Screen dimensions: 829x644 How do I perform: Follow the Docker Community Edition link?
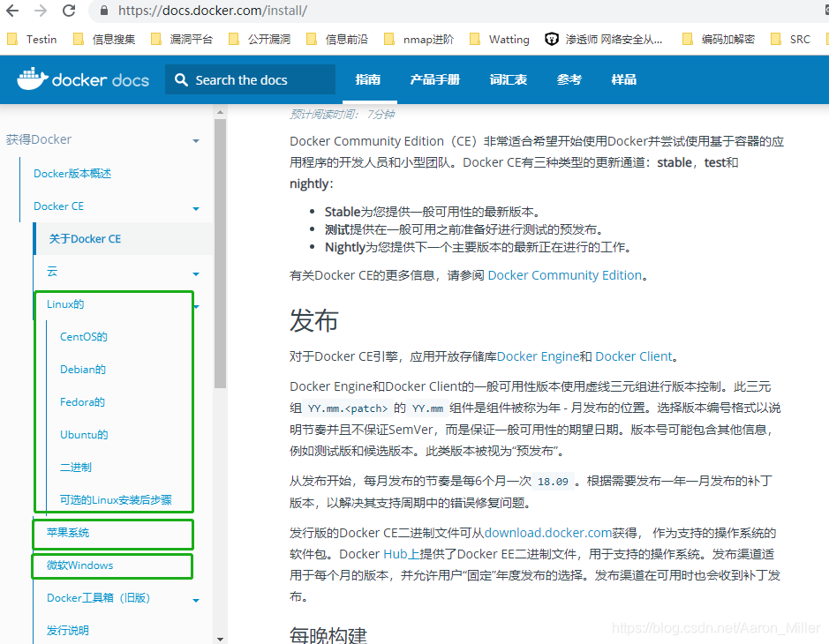[x=565, y=275]
